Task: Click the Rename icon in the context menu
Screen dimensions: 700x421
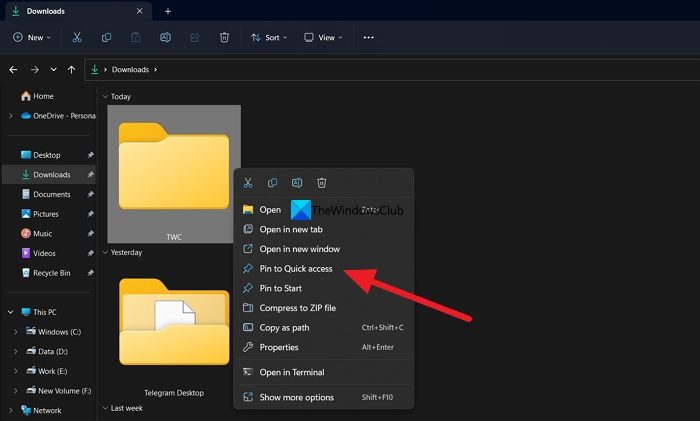Action: pyautogui.click(x=297, y=183)
